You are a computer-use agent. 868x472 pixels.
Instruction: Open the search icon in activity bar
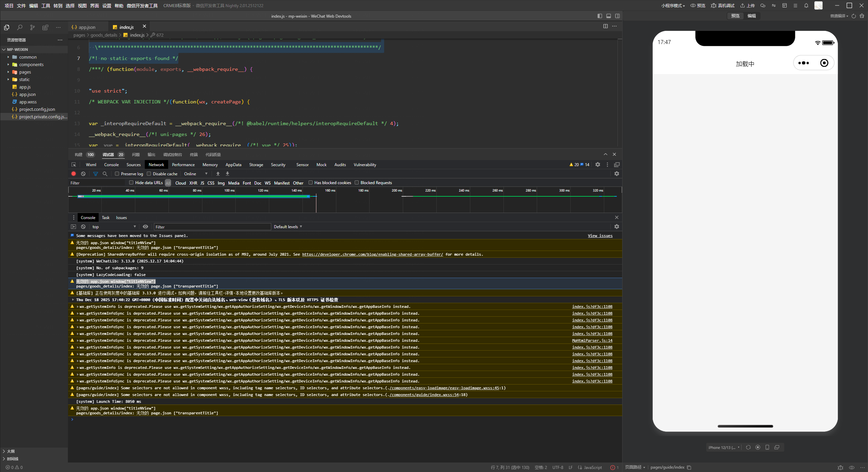(20, 27)
